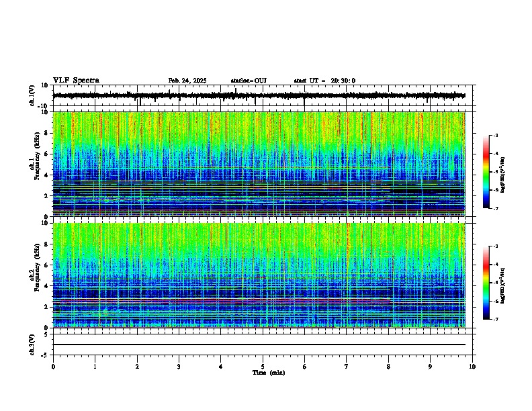Click the '6' tick on the time axis

click(305, 367)
